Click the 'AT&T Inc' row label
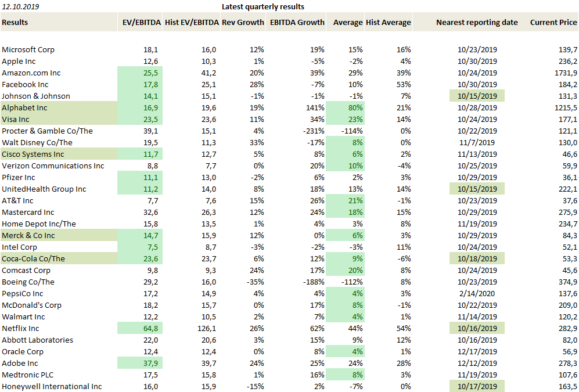 [17, 200]
